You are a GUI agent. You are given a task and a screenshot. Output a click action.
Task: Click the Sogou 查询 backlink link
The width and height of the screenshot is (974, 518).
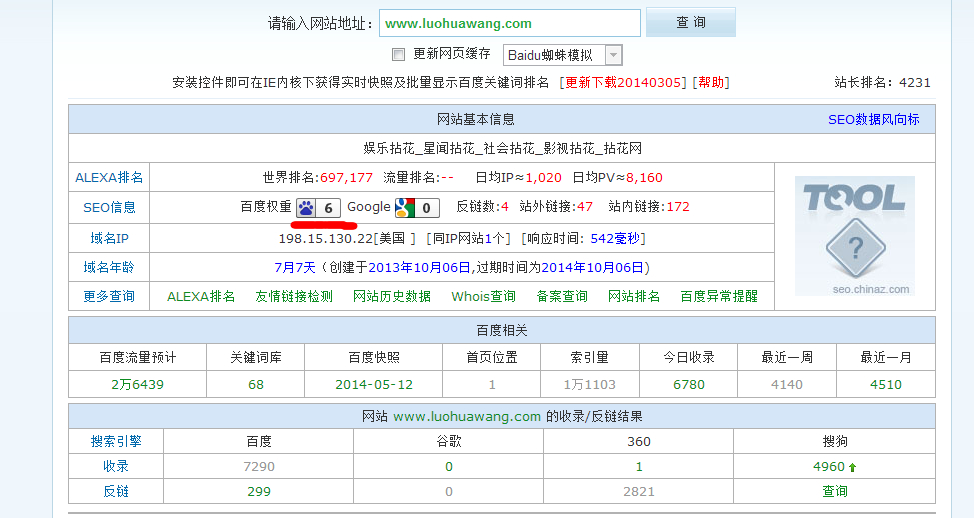coord(835,491)
